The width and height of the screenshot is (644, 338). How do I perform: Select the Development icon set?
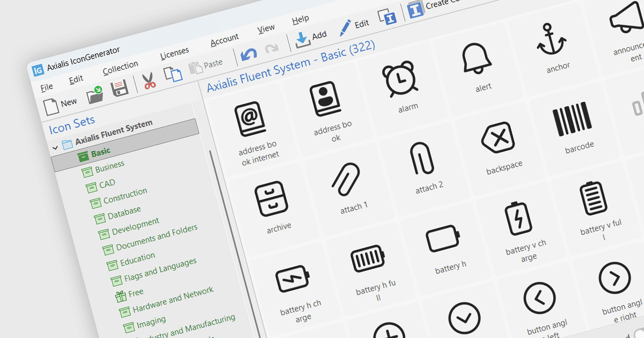pyautogui.click(x=135, y=226)
